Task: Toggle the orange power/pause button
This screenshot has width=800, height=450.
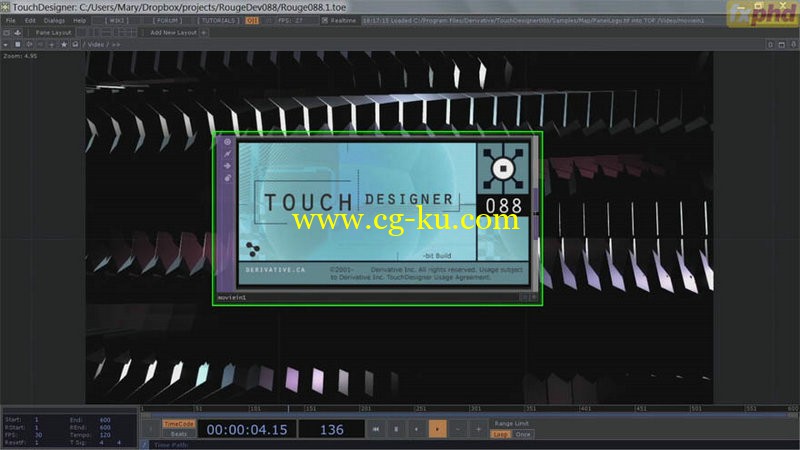Action: tap(252, 20)
